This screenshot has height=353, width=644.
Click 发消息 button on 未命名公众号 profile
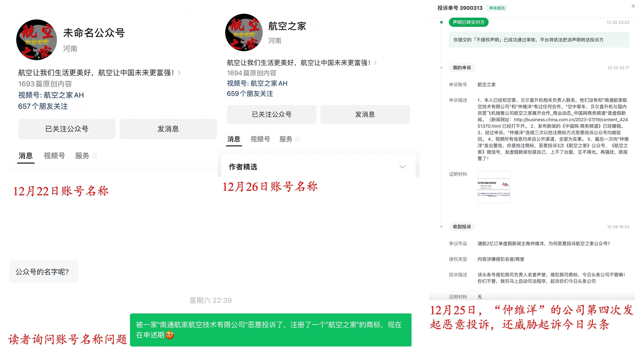(x=168, y=129)
